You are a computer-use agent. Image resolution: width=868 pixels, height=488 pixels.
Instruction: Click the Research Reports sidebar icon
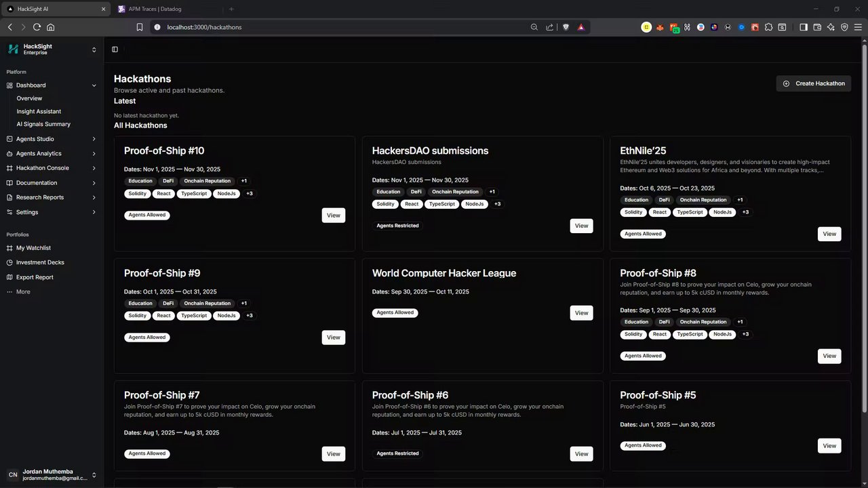click(x=9, y=197)
